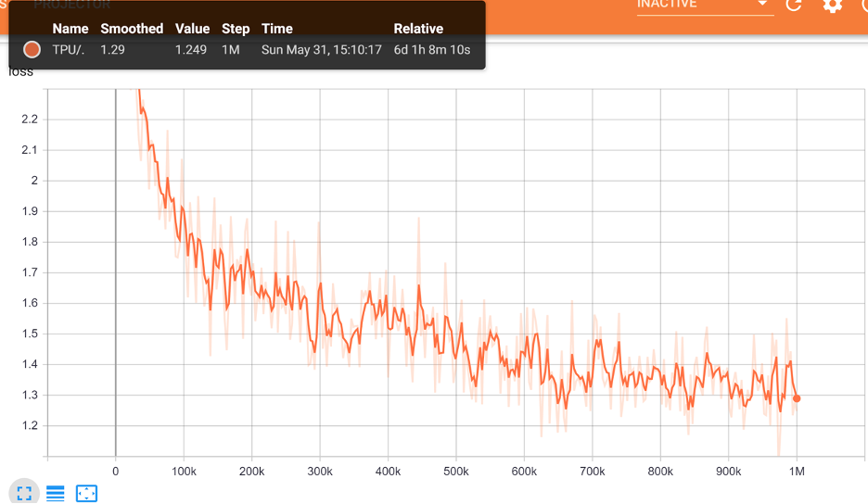Click the raw value '1.249' in tooltip
This screenshot has width=868, height=504.
point(191,50)
